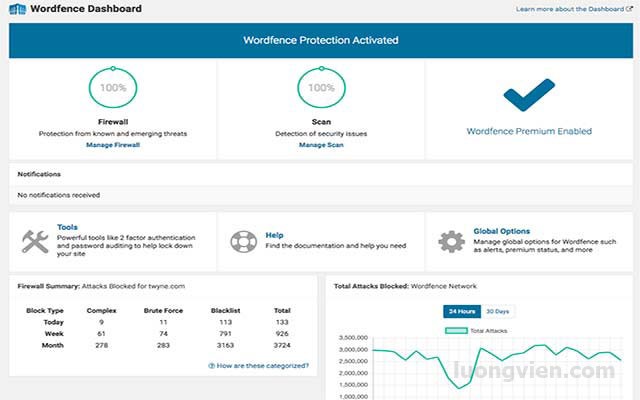Click the Tools wrench and hammer icon

[x=35, y=242]
